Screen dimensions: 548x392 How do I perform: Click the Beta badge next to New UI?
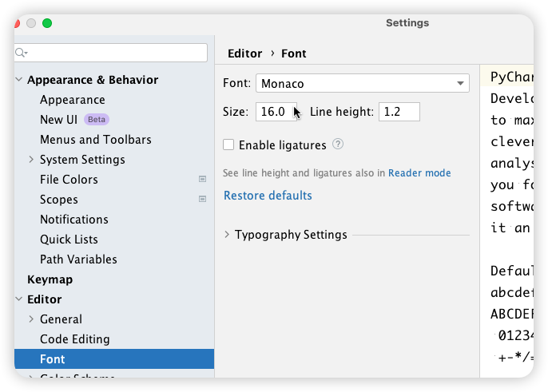click(x=97, y=120)
